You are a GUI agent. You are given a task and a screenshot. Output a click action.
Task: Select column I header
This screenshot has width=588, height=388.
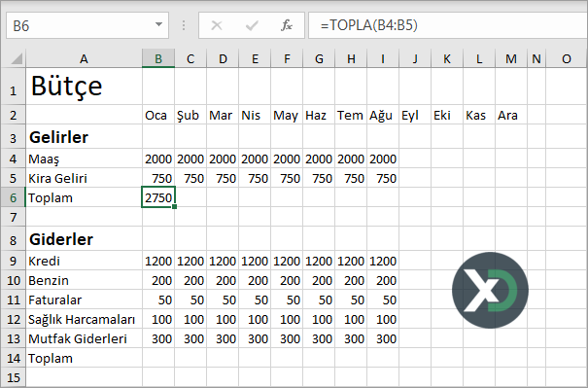[x=383, y=58]
